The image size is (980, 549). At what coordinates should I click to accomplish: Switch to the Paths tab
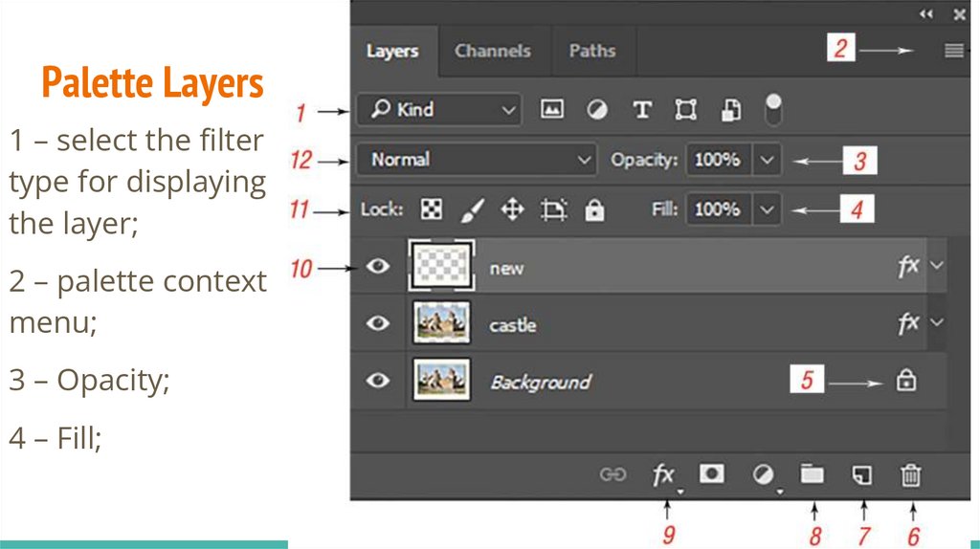(x=591, y=52)
